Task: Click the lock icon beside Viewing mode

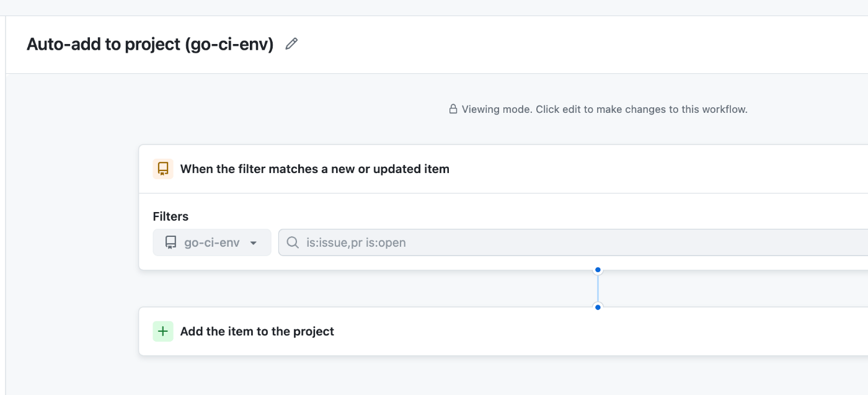Action: point(453,110)
